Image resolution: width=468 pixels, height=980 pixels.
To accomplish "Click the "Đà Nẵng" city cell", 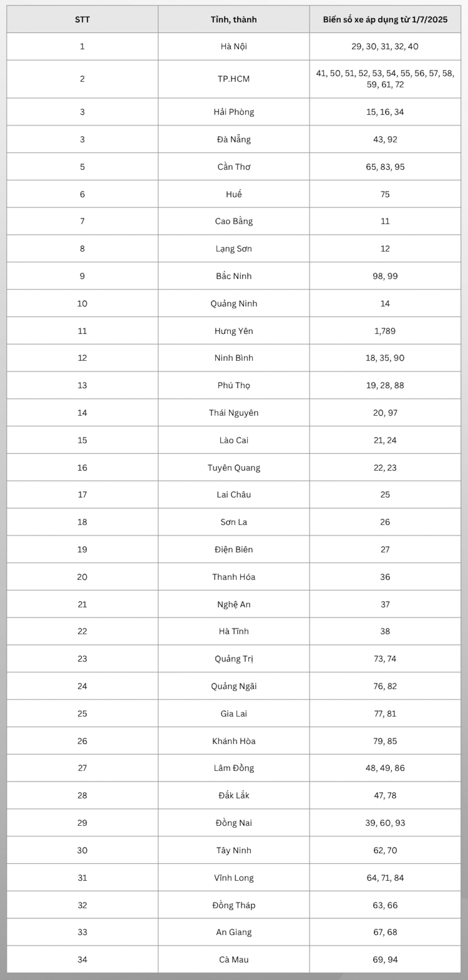I will (233, 139).
